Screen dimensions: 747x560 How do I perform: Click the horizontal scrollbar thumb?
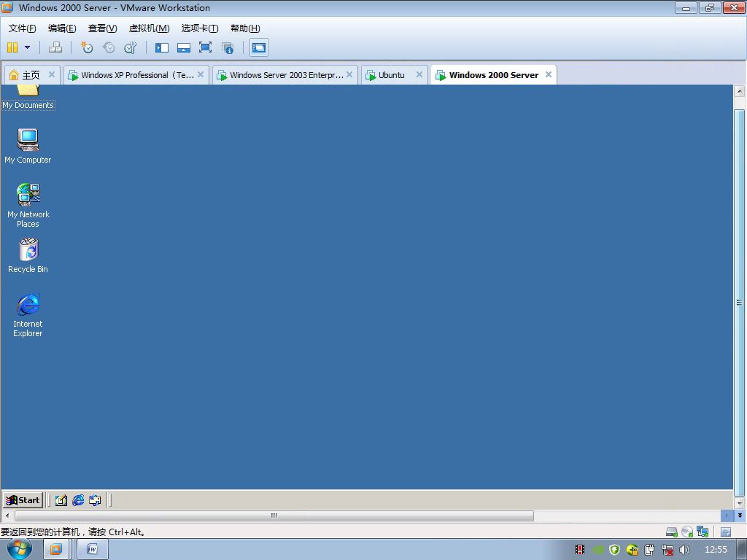click(x=274, y=516)
